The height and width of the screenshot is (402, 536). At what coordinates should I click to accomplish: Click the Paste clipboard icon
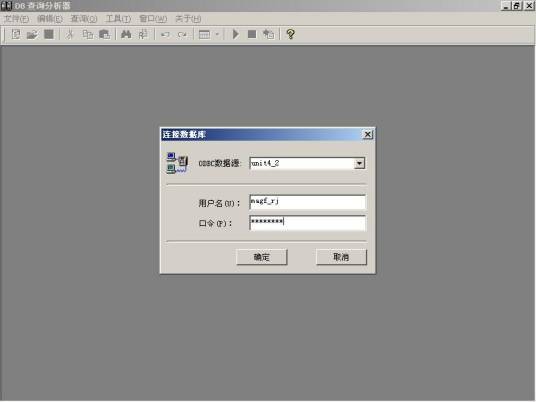click(104, 34)
